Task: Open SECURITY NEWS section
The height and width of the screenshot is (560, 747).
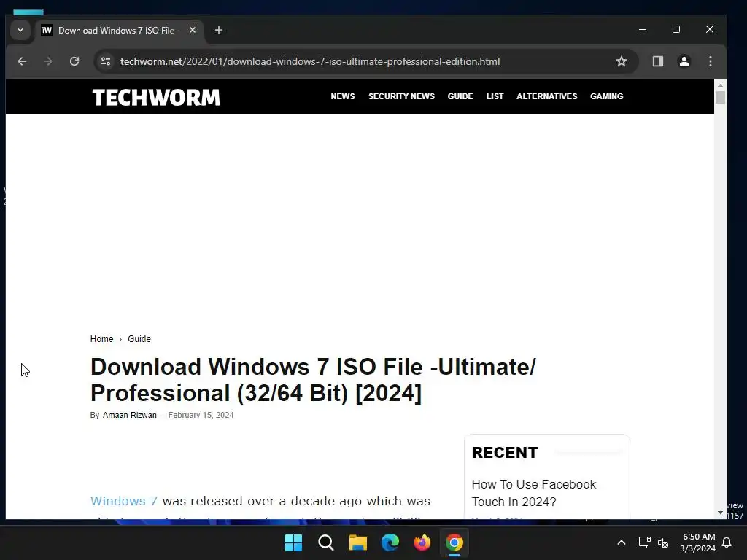Action: (x=401, y=96)
